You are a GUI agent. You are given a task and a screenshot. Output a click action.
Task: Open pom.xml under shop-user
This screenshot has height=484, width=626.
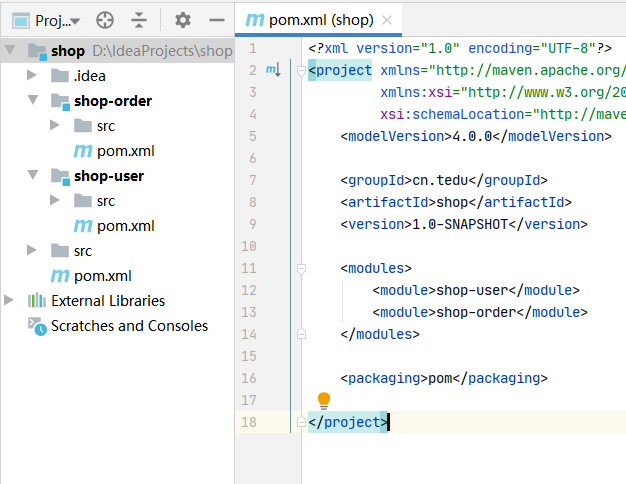coord(126,226)
